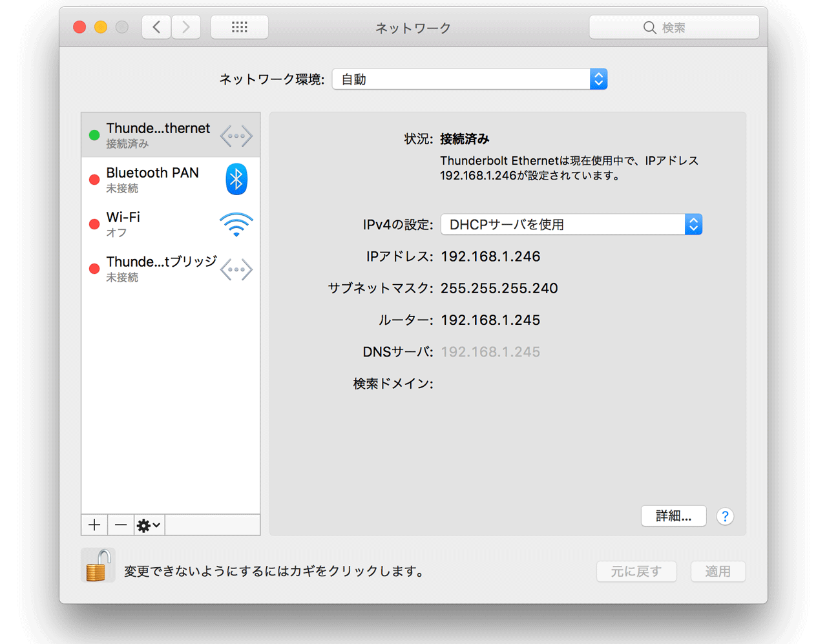The height and width of the screenshot is (644, 827).
Task: Click green status dot of Thunderbolt Ethernet
Action: [x=94, y=135]
